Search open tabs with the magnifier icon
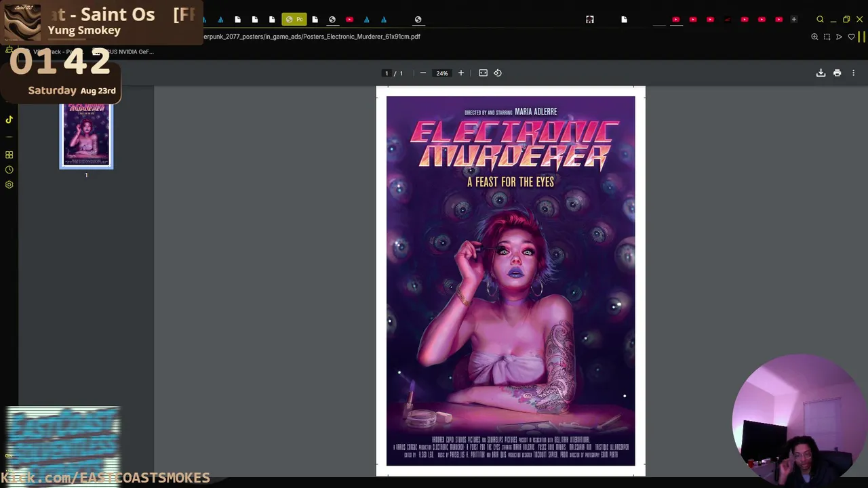 (x=820, y=20)
